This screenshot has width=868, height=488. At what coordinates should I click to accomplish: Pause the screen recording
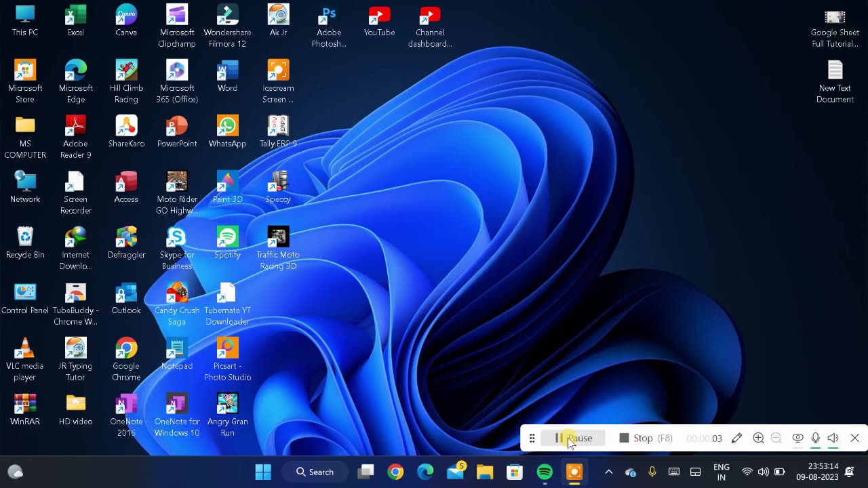pos(573,438)
